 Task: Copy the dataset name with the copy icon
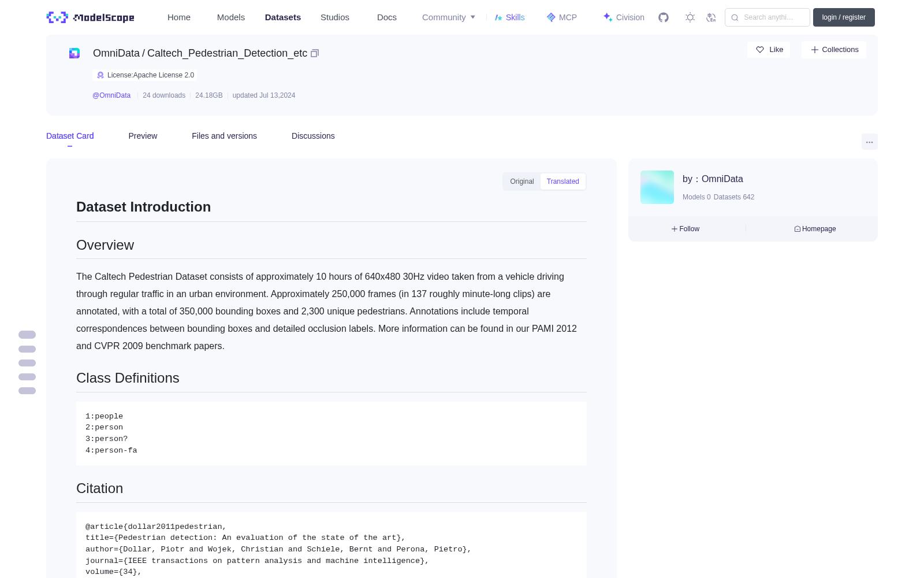[x=315, y=53]
